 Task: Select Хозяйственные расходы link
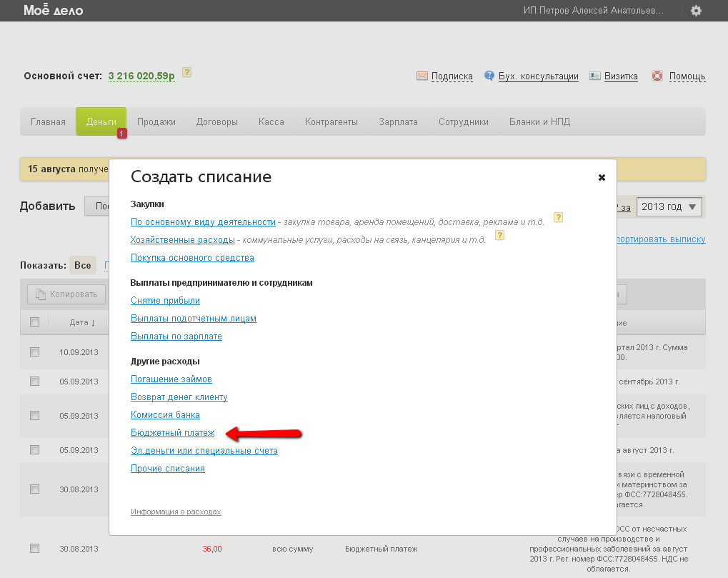[x=182, y=239]
